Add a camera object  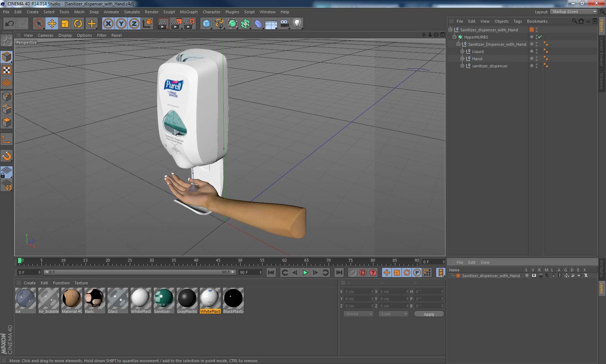(x=284, y=24)
